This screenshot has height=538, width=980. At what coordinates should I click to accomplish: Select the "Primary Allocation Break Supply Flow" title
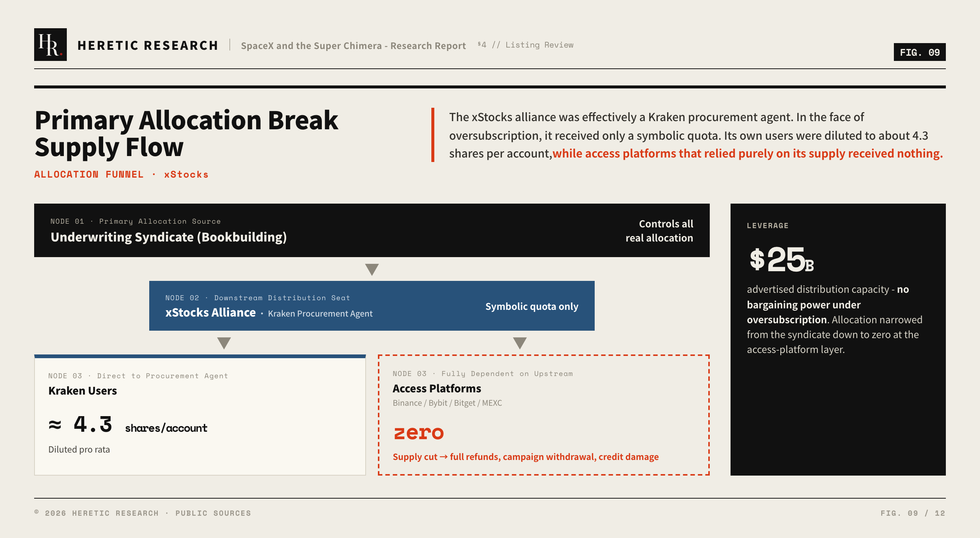click(186, 133)
